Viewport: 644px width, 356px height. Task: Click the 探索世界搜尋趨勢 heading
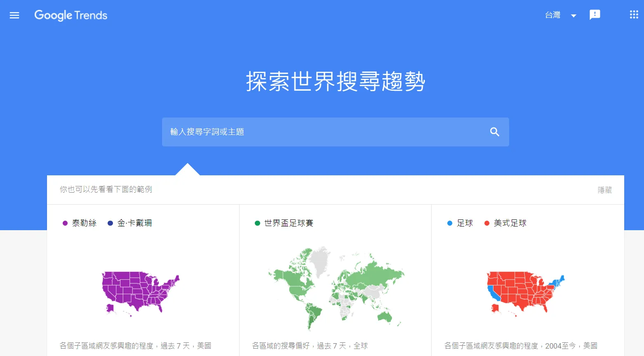[x=335, y=81]
